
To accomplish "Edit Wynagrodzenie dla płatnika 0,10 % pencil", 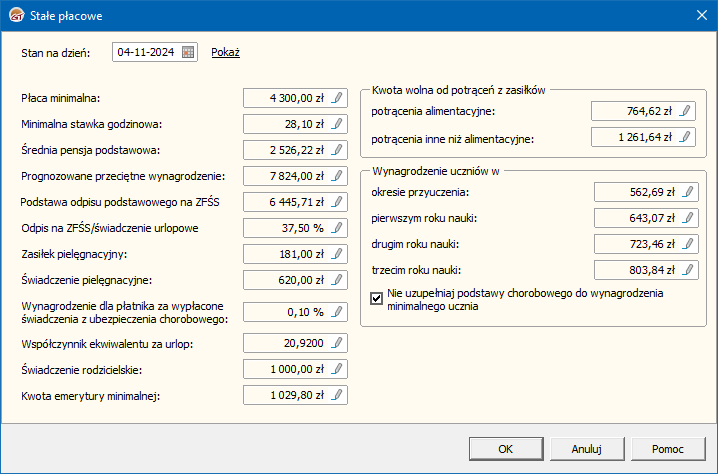I will 337,312.
